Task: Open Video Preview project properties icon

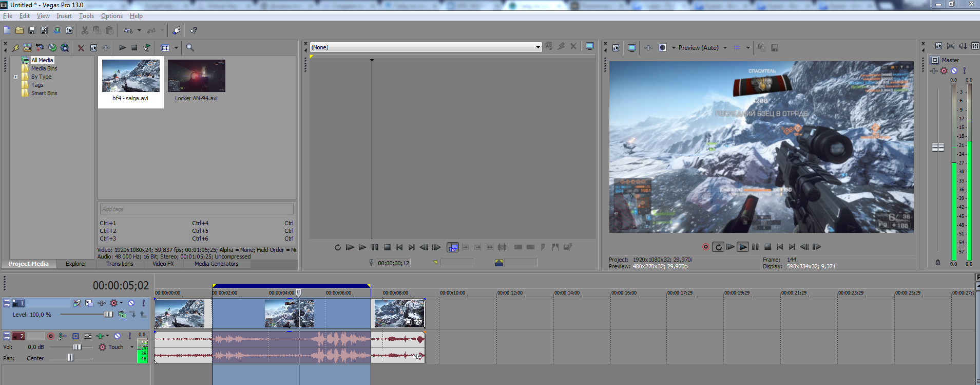Action: [x=616, y=48]
